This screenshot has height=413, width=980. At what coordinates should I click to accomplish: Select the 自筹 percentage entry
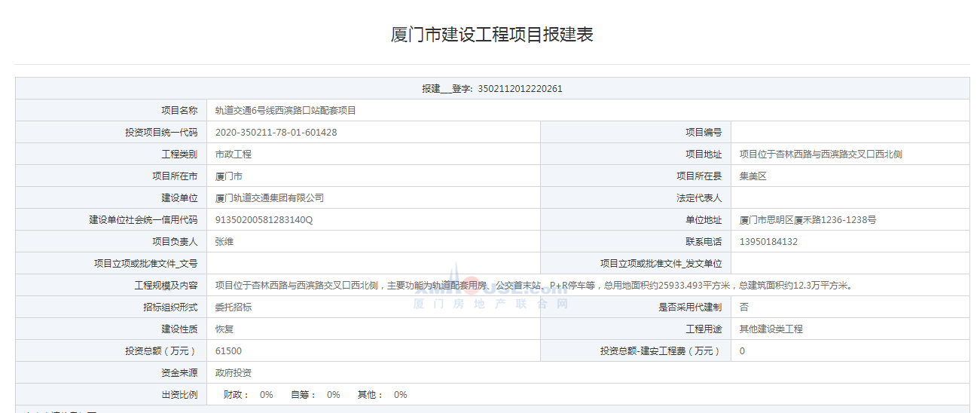click(316, 395)
